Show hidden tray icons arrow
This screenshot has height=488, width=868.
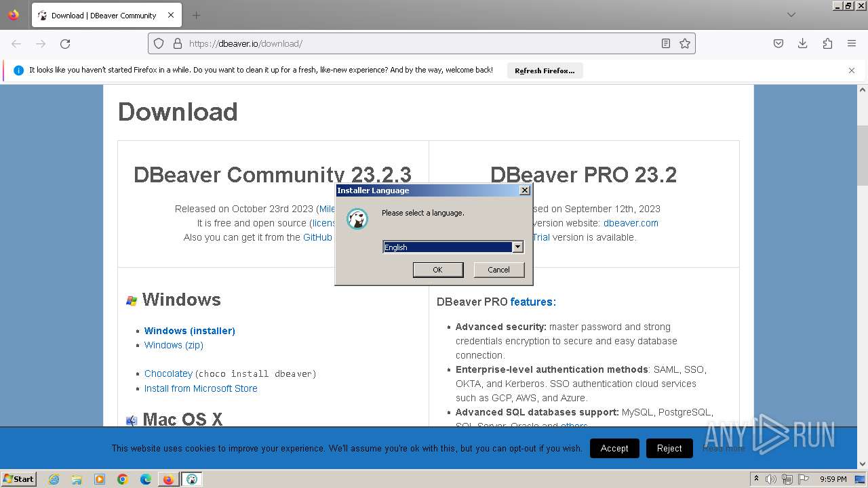[x=756, y=479]
